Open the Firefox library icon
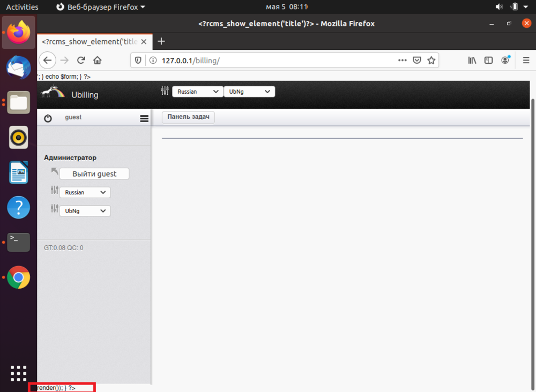The width and height of the screenshot is (536, 392). pos(472,61)
